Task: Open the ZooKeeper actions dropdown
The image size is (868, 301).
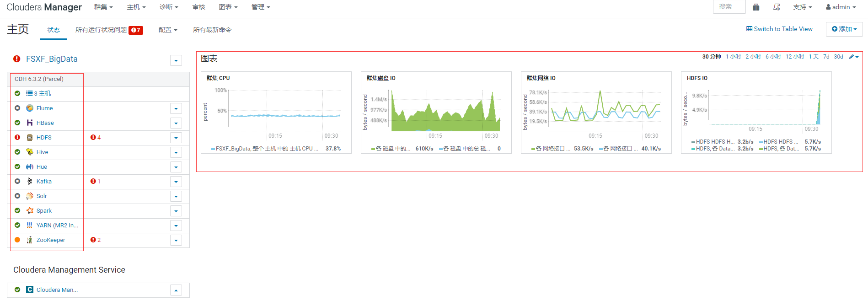Action: coord(176,240)
